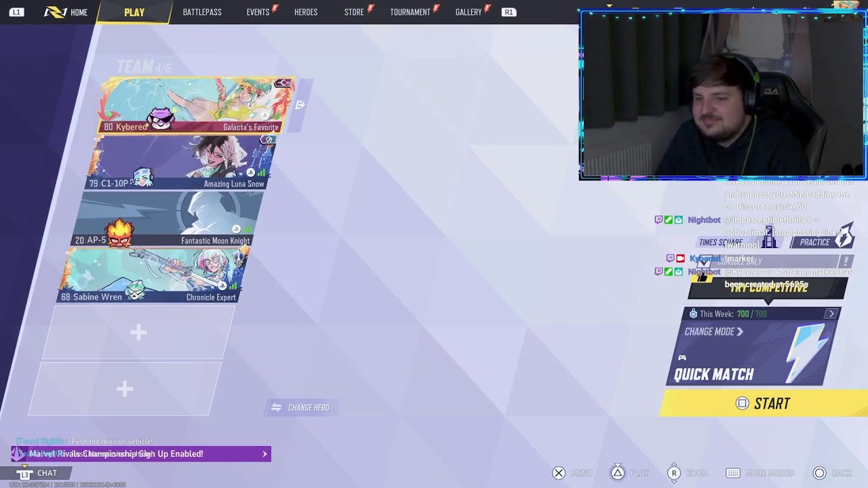Screen dimensions: 868x488
Task: Click Kybered's rank badge icon
Action: tap(283, 83)
